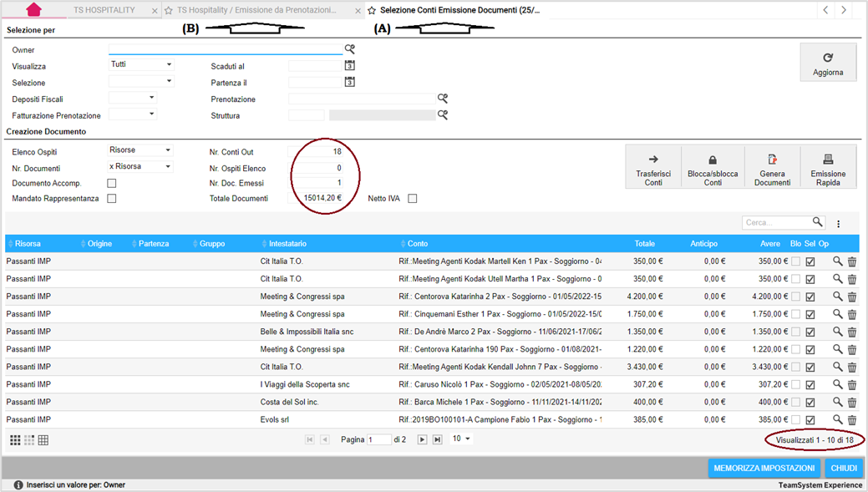This screenshot has height=492, width=868.
Task: Star the Selezione Conti Emissione tab
Action: tap(372, 11)
